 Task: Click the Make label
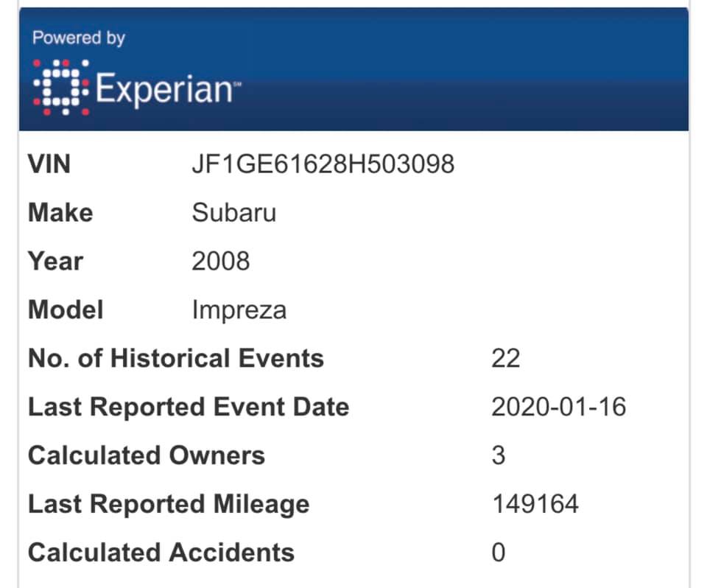[x=60, y=212]
